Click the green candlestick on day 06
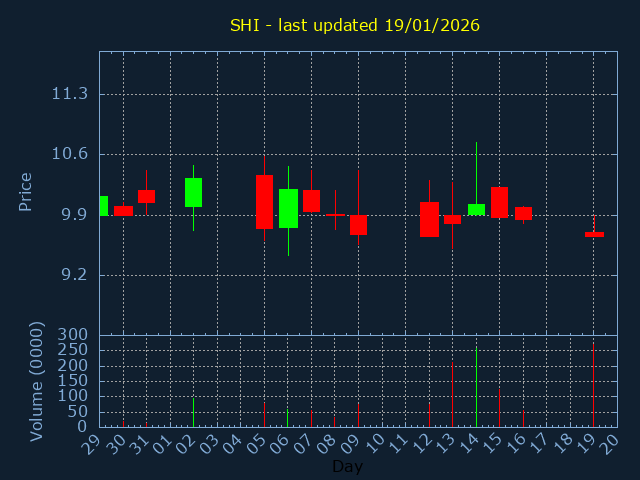640x480 pixels. point(288,208)
